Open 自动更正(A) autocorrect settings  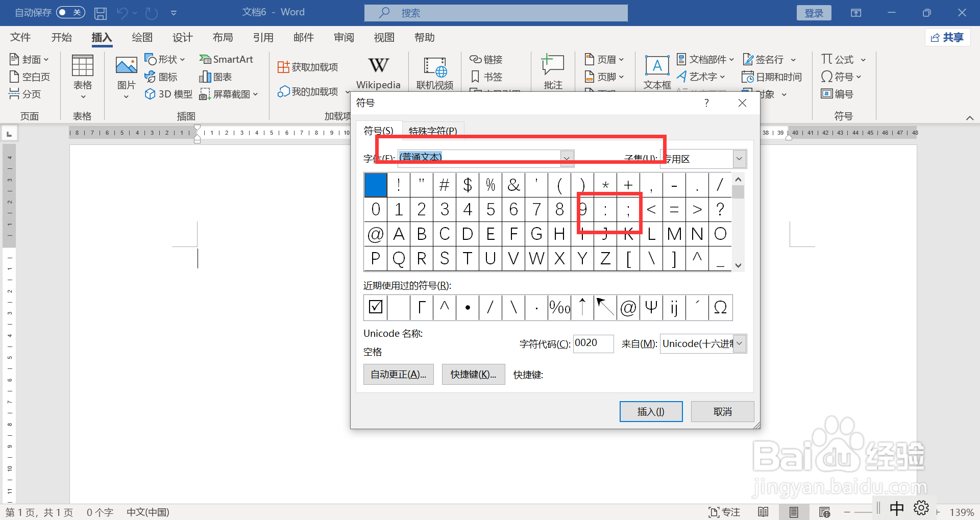(x=398, y=374)
